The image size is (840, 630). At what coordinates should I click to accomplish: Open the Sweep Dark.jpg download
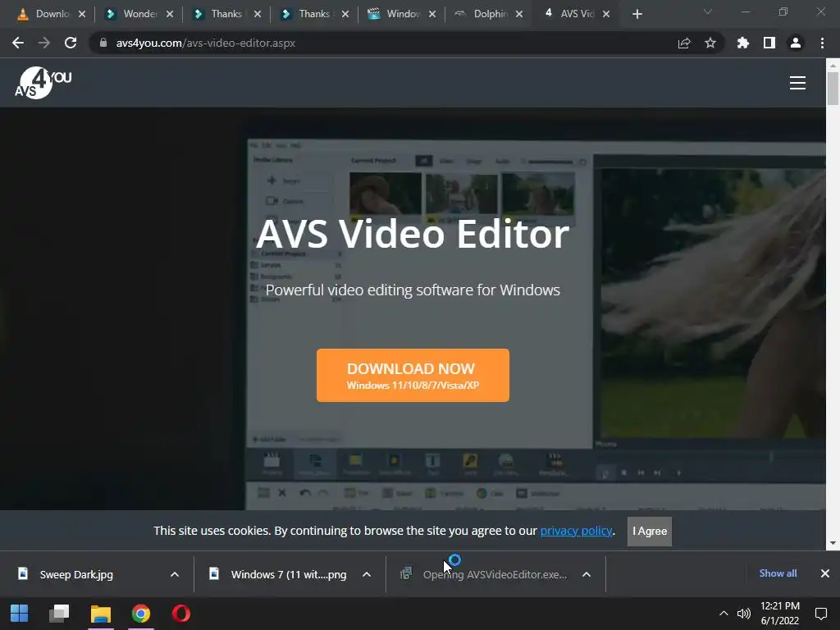76,574
